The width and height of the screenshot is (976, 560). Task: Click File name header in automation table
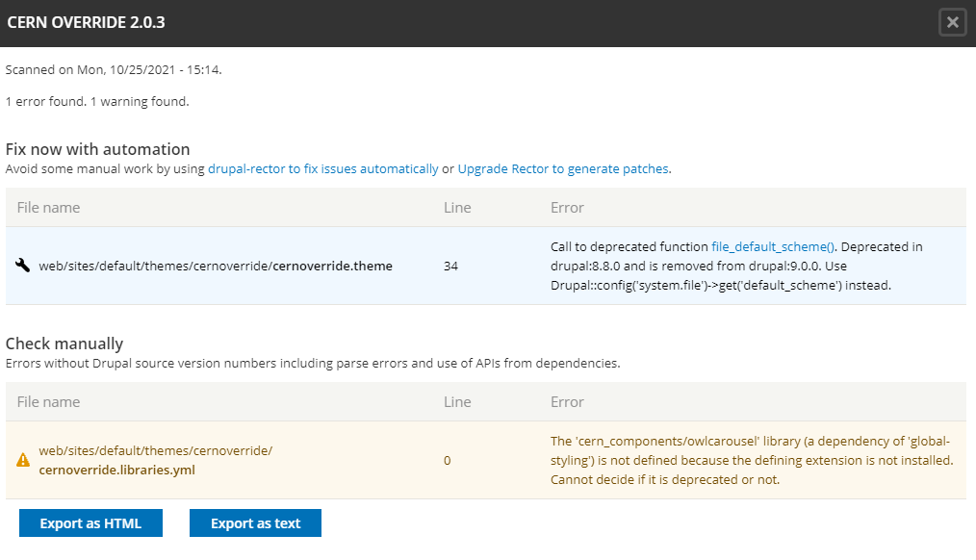48,207
